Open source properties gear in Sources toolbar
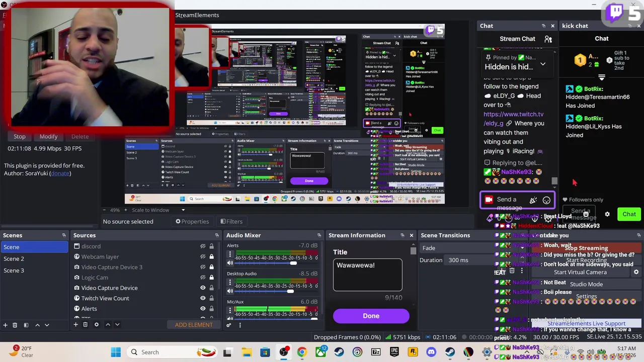 click(97, 325)
